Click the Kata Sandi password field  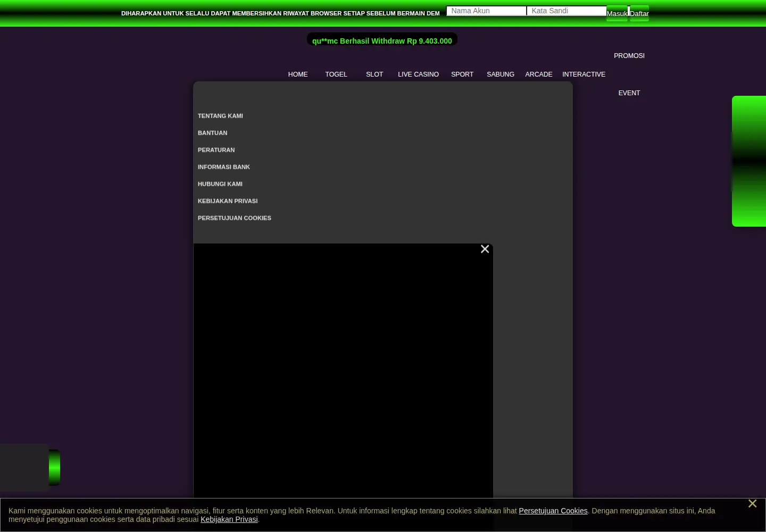pos(567,11)
